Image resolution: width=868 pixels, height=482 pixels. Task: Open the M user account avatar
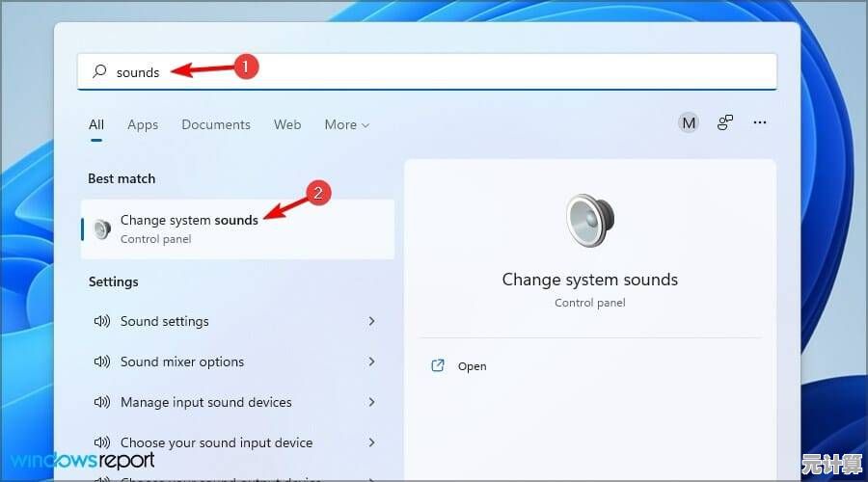[688, 123]
